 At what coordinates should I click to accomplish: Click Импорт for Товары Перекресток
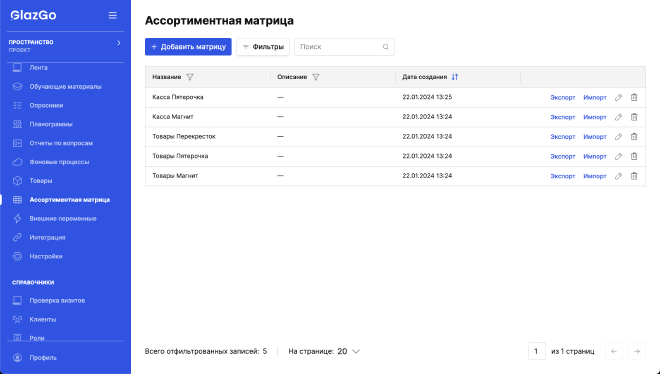(x=595, y=137)
